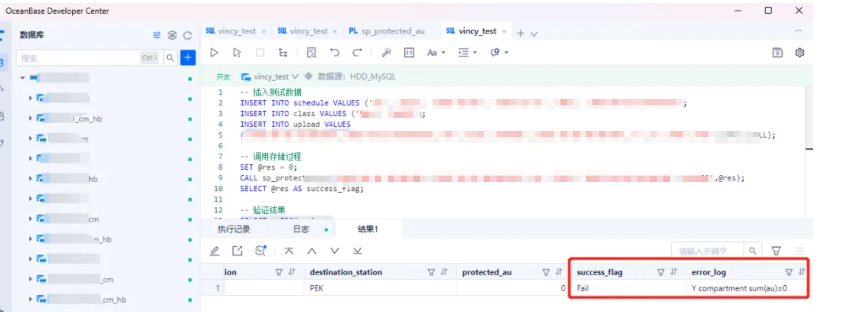Image resolution: width=868 pixels, height=312 pixels.
Task: Click the database search input field
Action: 78,58
